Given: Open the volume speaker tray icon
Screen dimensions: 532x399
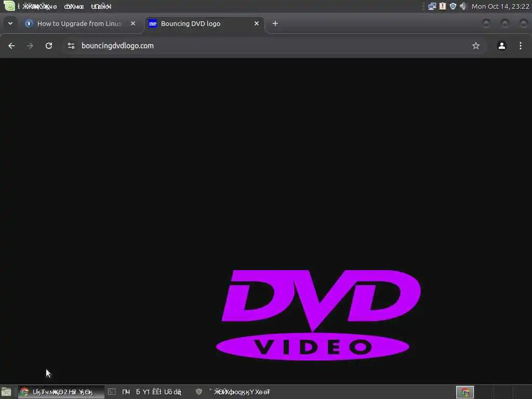Looking at the screenshot, I should (x=463, y=6).
